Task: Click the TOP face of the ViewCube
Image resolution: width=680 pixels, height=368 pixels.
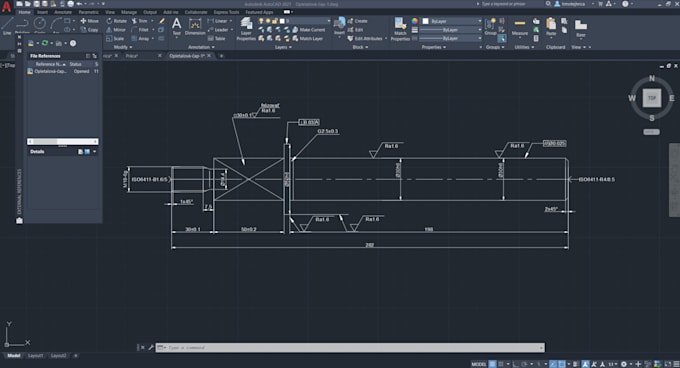Action: point(651,98)
